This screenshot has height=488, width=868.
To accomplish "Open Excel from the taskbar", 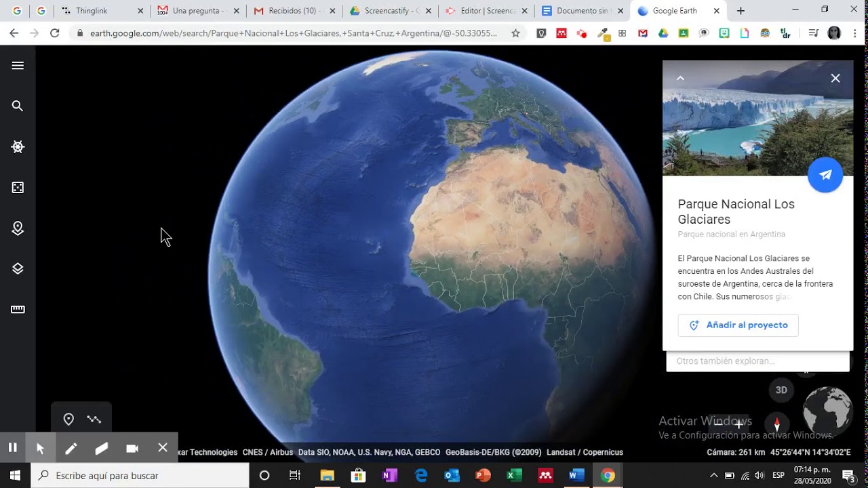I will pyautogui.click(x=514, y=476).
